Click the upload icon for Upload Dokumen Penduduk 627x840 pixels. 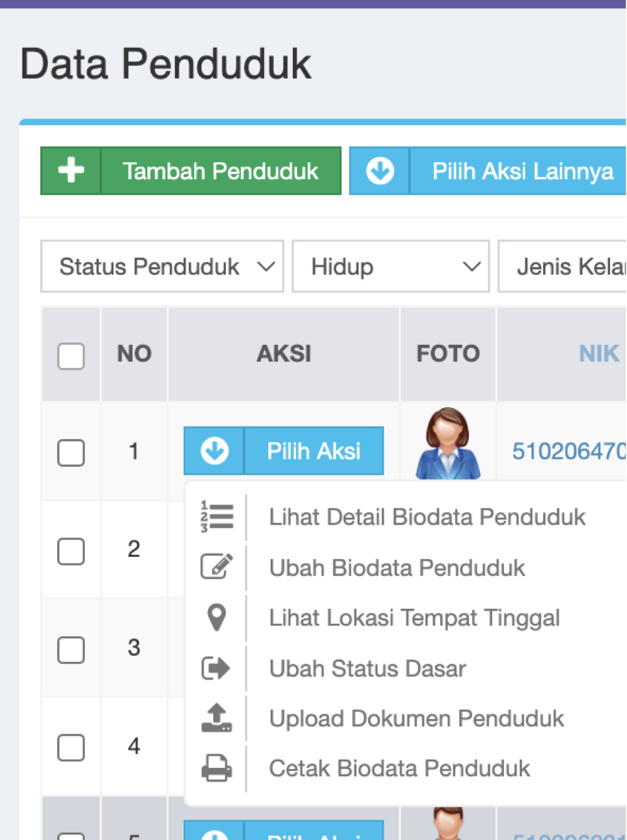click(216, 718)
